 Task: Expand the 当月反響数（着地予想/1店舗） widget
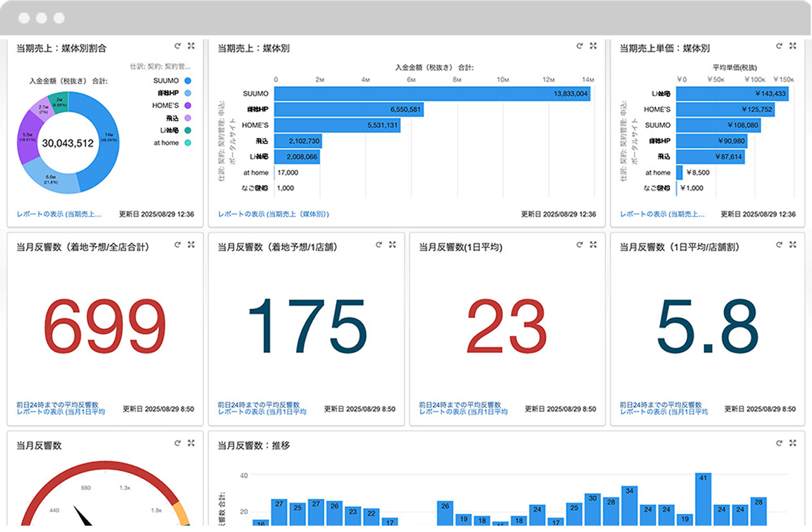392,244
